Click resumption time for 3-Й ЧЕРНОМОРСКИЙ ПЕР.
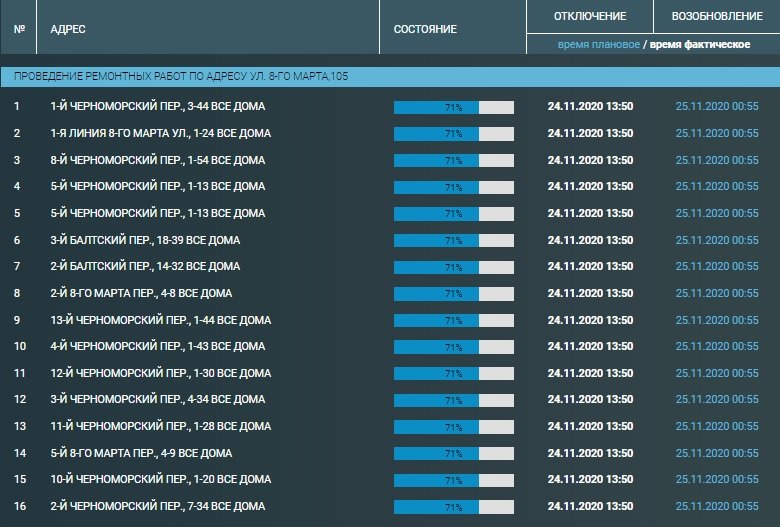Image resolution: width=780 pixels, height=527 pixels. (x=717, y=399)
